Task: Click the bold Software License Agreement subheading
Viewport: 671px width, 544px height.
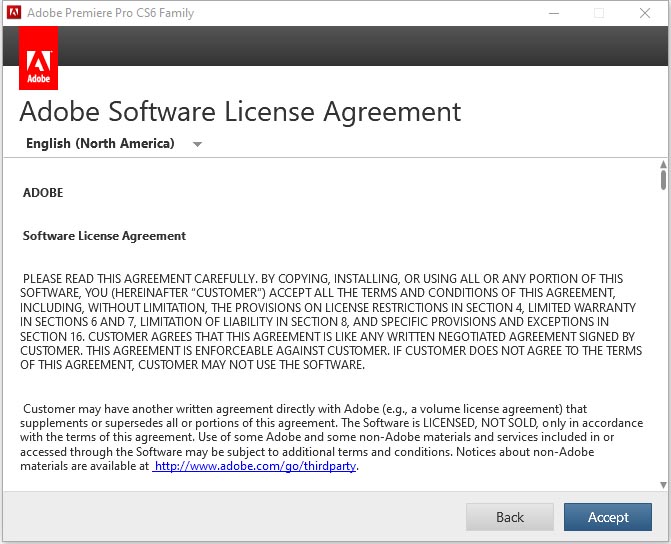Action: click(x=104, y=236)
